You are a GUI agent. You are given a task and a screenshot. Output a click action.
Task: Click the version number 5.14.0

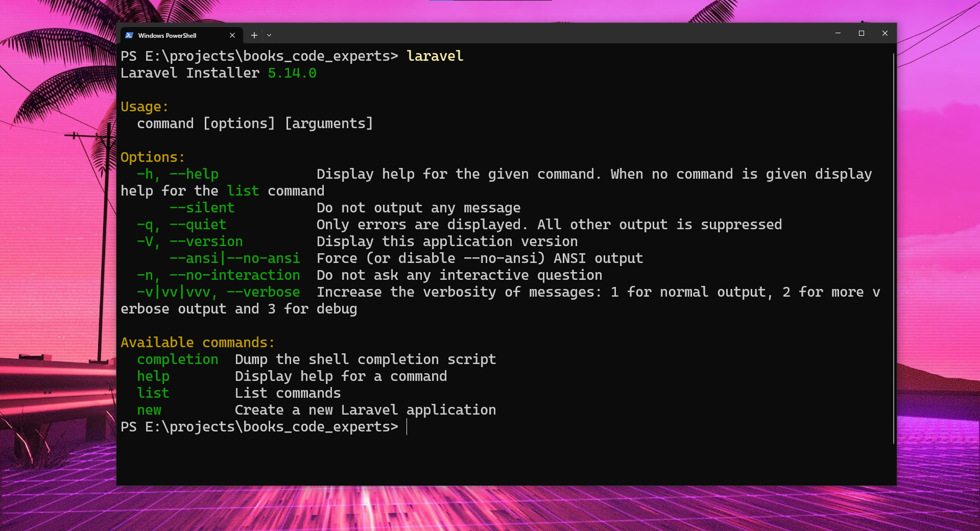click(292, 73)
